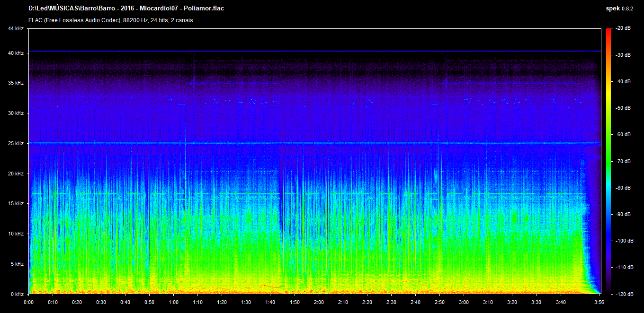Click the spek 0.8.2 version label
The width and height of the screenshot is (644, 313).
point(619,9)
